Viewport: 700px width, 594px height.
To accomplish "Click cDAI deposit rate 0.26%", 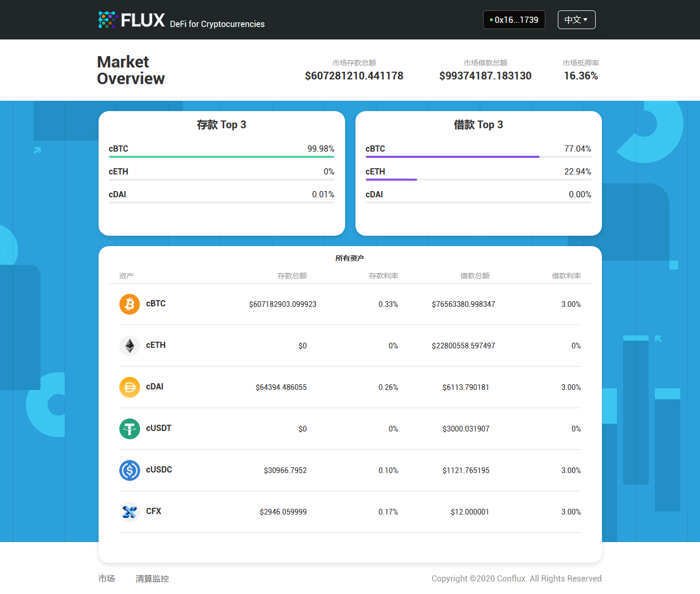I will click(x=388, y=387).
